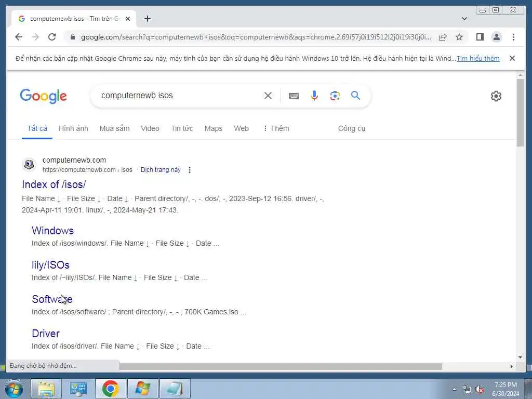View site security padlock info
The image size is (532, 399).
(72, 37)
